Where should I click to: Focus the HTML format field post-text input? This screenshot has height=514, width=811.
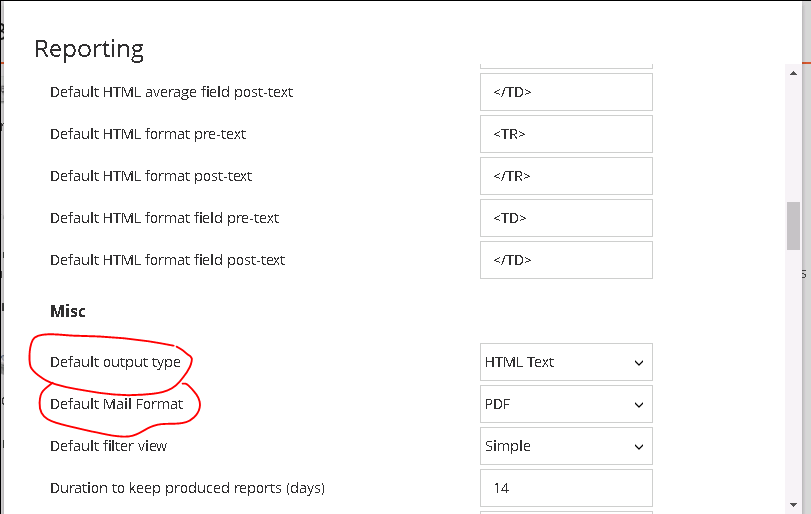(566, 260)
